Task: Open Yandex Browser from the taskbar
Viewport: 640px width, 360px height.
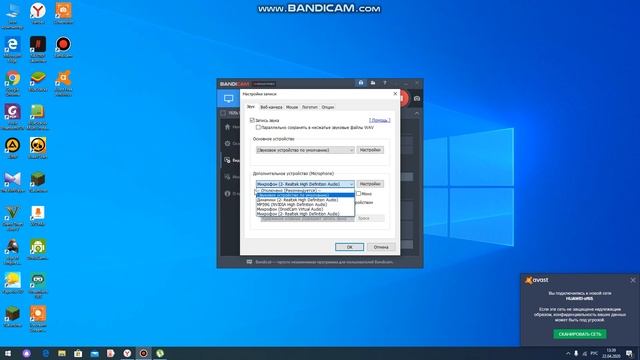Action: (x=127, y=353)
